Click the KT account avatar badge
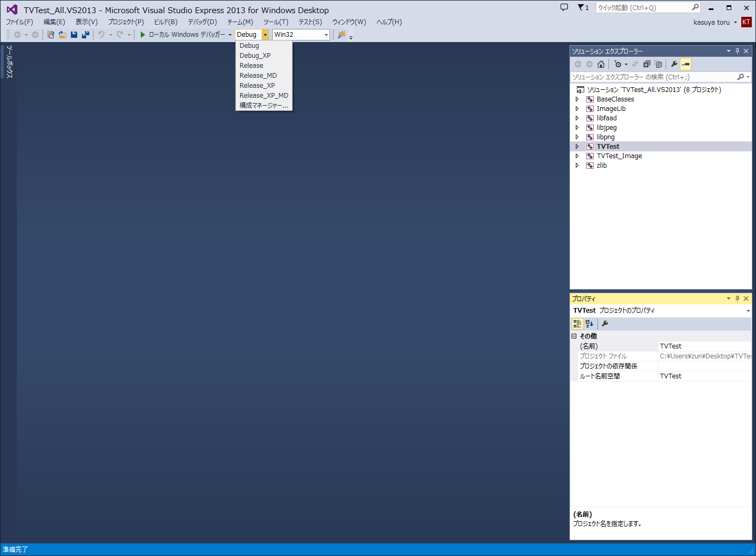Viewport: 756px width, 556px height. (746, 22)
